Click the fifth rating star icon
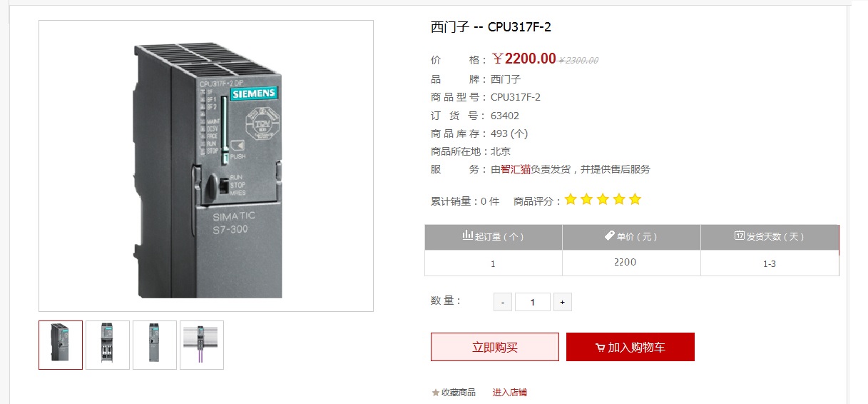This screenshot has width=868, height=404. [635, 200]
